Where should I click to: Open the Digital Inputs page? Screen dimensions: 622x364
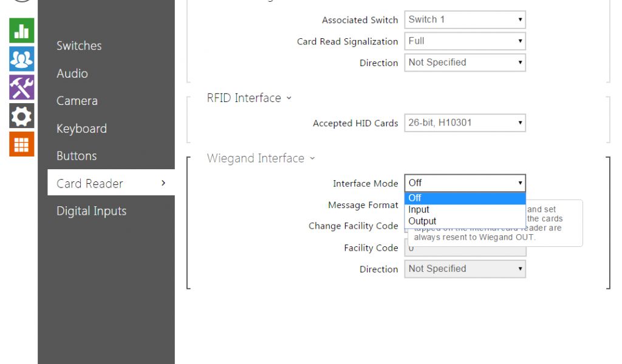tap(91, 211)
